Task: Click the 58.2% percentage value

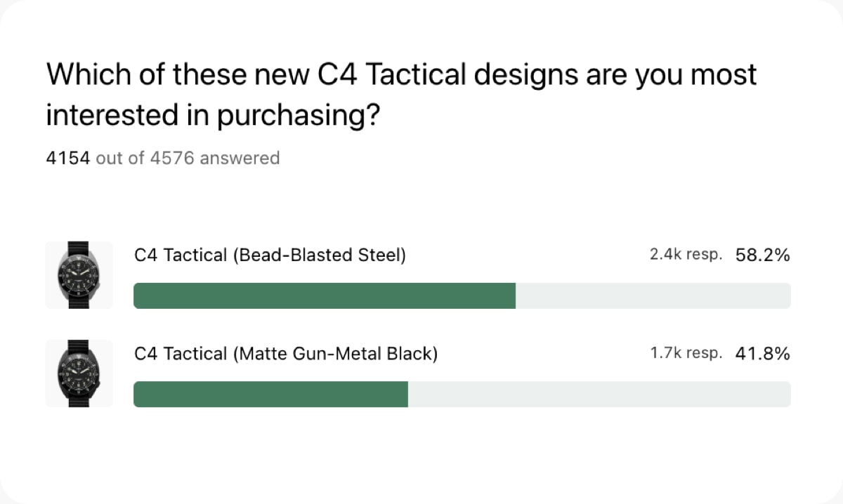Action: 763,256
